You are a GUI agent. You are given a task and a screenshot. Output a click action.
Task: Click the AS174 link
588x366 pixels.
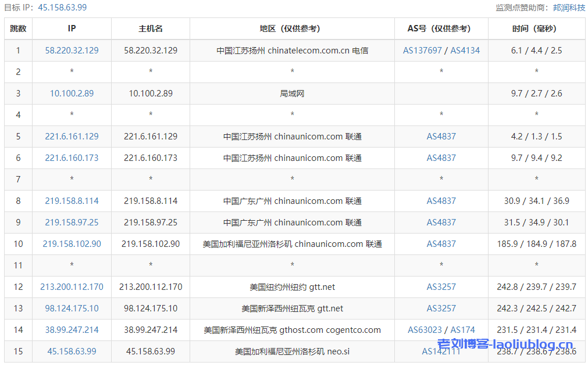pos(462,330)
